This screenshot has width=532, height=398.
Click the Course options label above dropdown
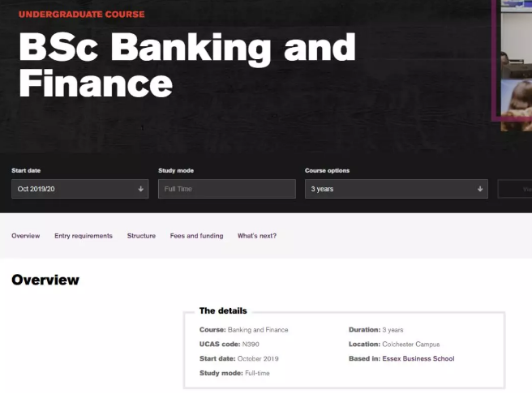(x=327, y=170)
